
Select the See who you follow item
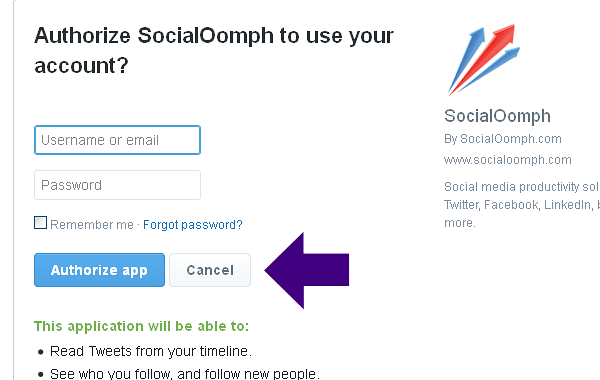coord(185,373)
